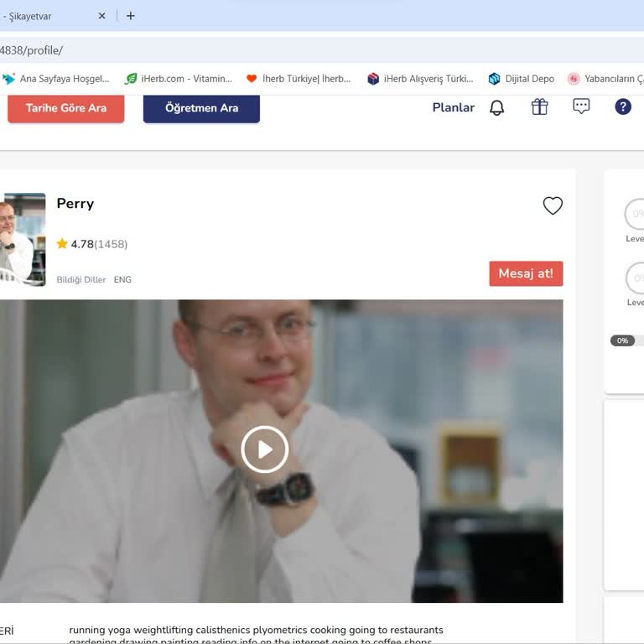Click the Öğretmen Ara button
Screen dimensions: 644x644
click(201, 108)
